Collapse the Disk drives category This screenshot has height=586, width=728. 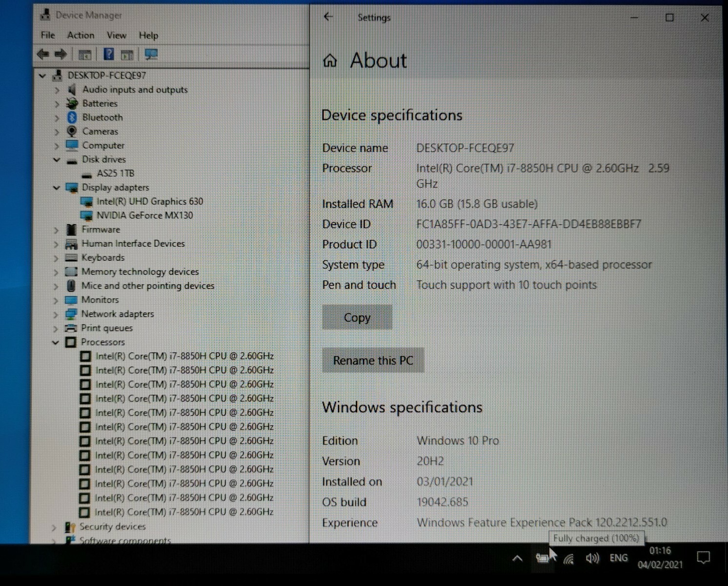[57, 160]
